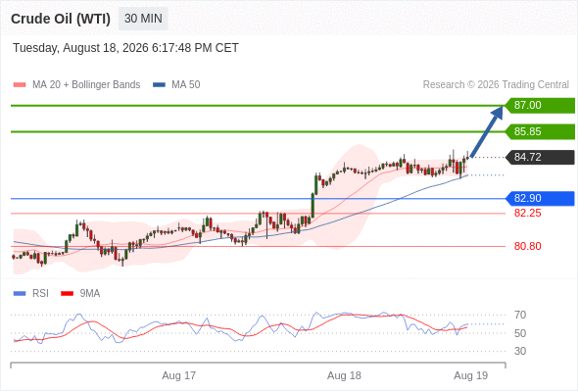The width and height of the screenshot is (578, 392).
Task: Select the 82.90 blue pivot price tag
Action: [540, 198]
